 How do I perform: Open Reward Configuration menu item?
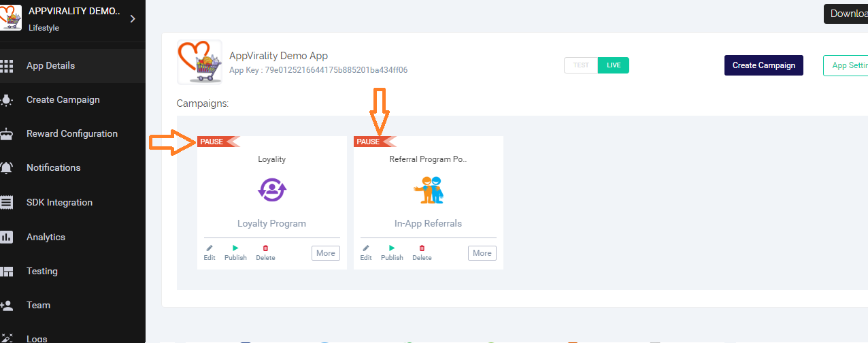tap(73, 134)
